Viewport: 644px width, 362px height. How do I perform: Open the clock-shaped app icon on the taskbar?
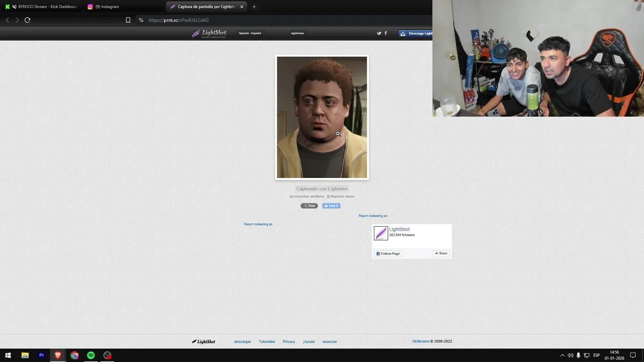(x=107, y=355)
